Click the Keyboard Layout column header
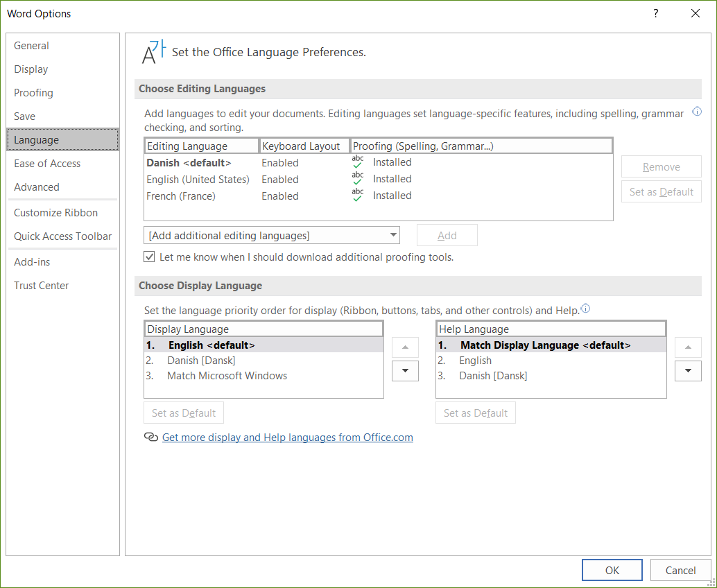 click(x=304, y=146)
